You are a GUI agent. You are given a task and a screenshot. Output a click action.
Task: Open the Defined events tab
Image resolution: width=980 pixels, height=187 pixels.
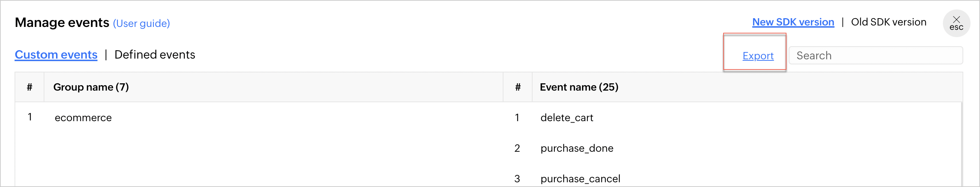coord(155,55)
